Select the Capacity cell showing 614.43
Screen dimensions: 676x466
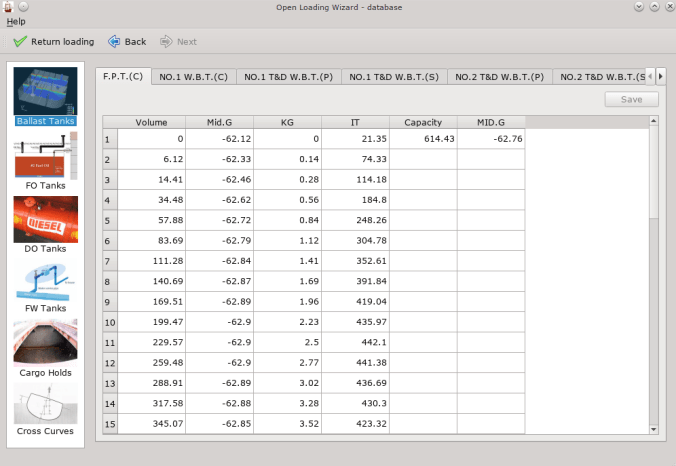pyautogui.click(x=423, y=139)
